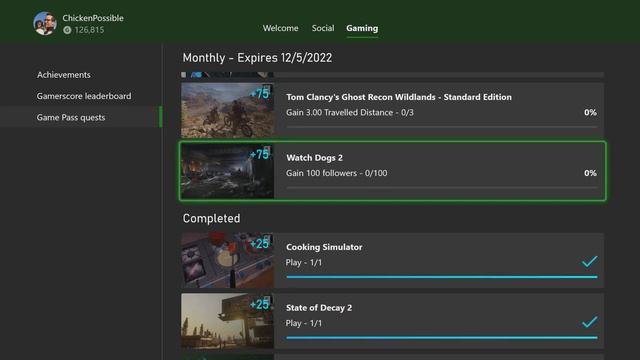Click the +25 badge on State of Decay 2

click(260, 304)
